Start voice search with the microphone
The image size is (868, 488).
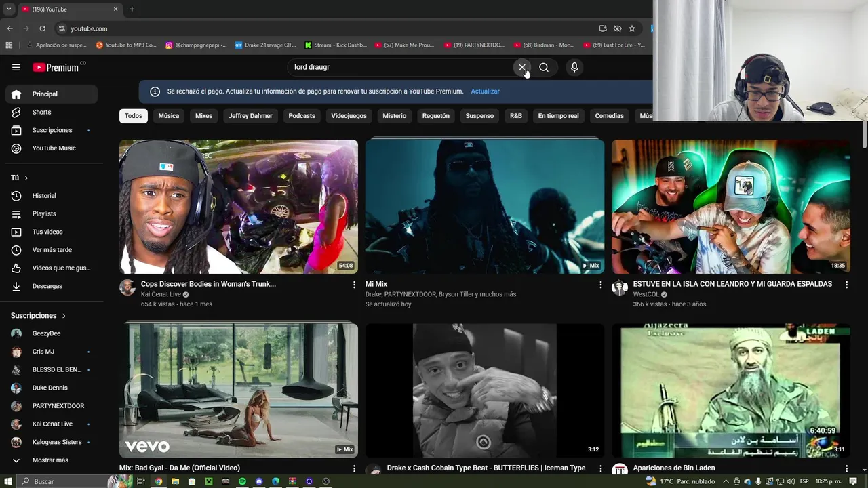[x=574, y=67]
